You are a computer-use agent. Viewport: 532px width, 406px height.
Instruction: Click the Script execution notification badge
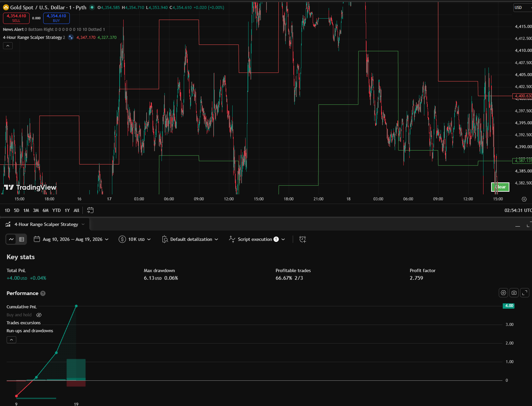(276, 239)
